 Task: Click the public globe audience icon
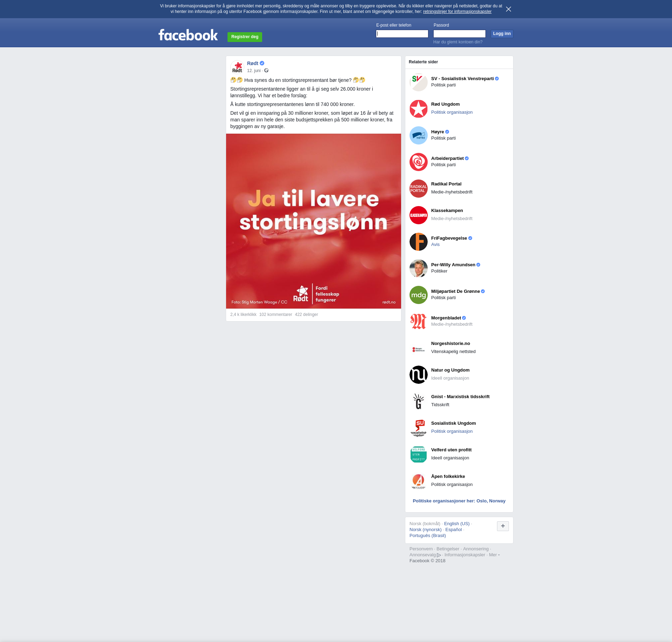[x=266, y=71]
